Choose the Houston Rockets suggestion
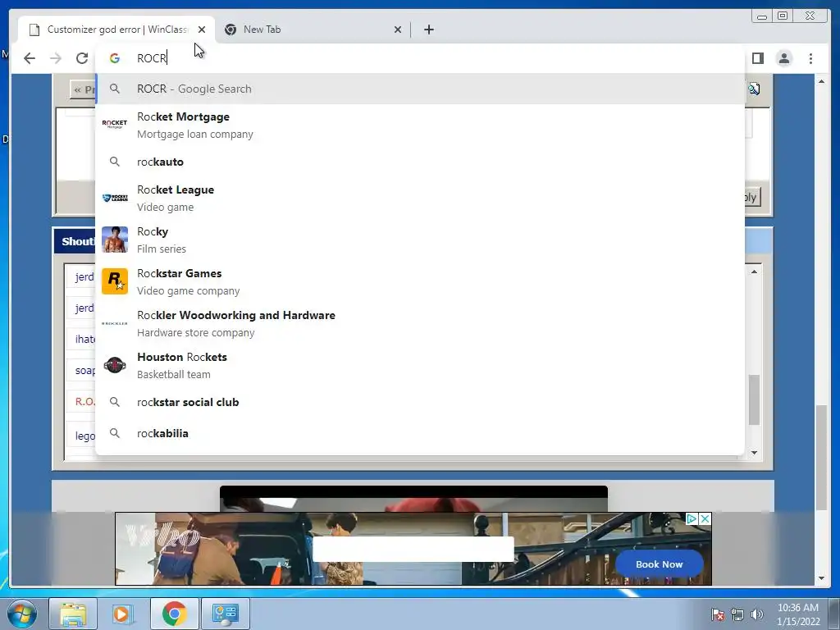840x630 pixels. [x=420, y=365]
